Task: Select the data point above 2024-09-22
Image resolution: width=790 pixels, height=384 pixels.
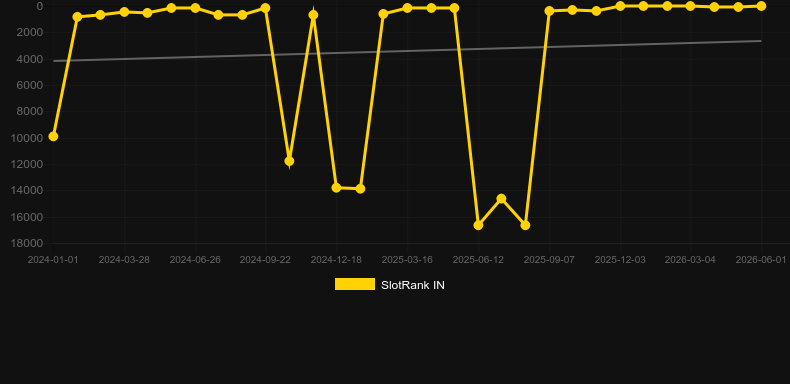Action: pos(266,8)
